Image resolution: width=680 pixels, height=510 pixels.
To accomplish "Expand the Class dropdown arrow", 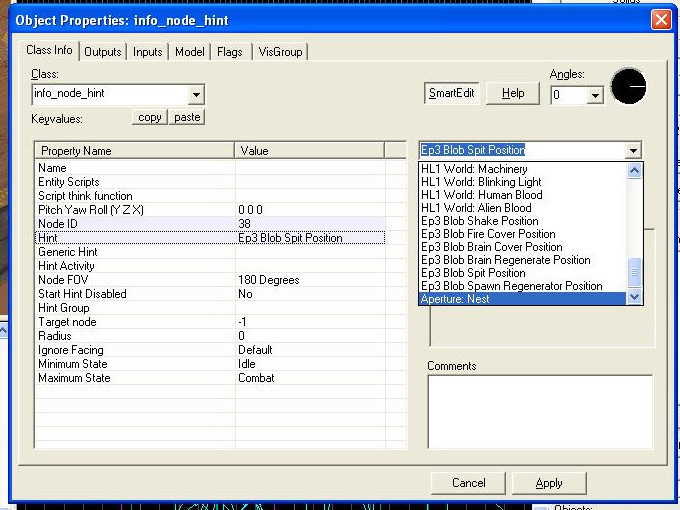I will (x=196, y=95).
